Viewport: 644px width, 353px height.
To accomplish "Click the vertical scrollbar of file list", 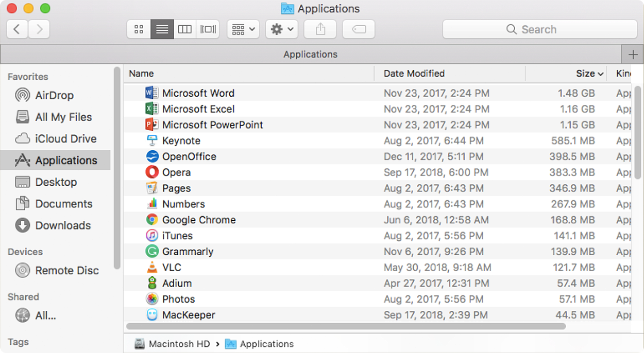I will tap(639, 133).
